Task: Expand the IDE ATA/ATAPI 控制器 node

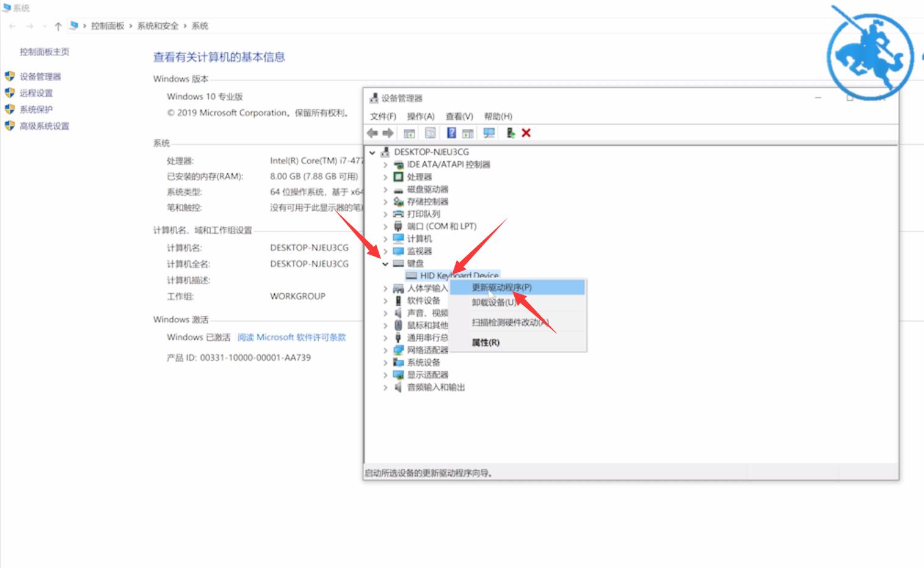Action: coord(385,165)
